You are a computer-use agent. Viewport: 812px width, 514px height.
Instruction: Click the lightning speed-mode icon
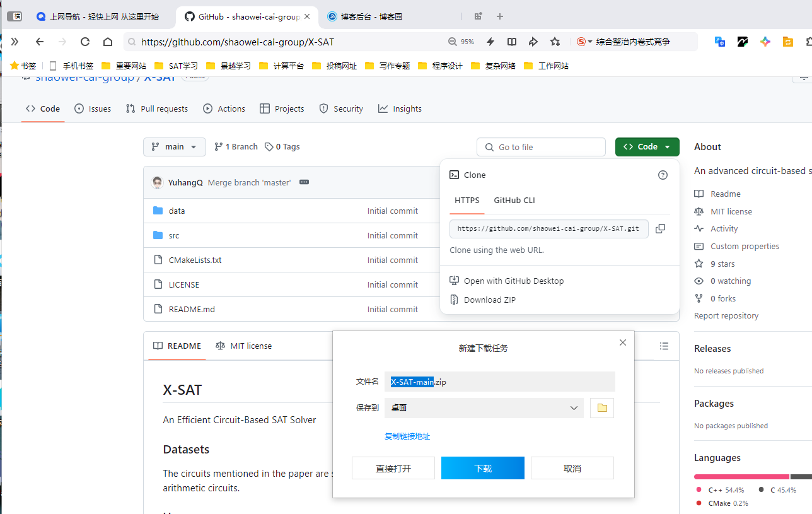[490, 42]
